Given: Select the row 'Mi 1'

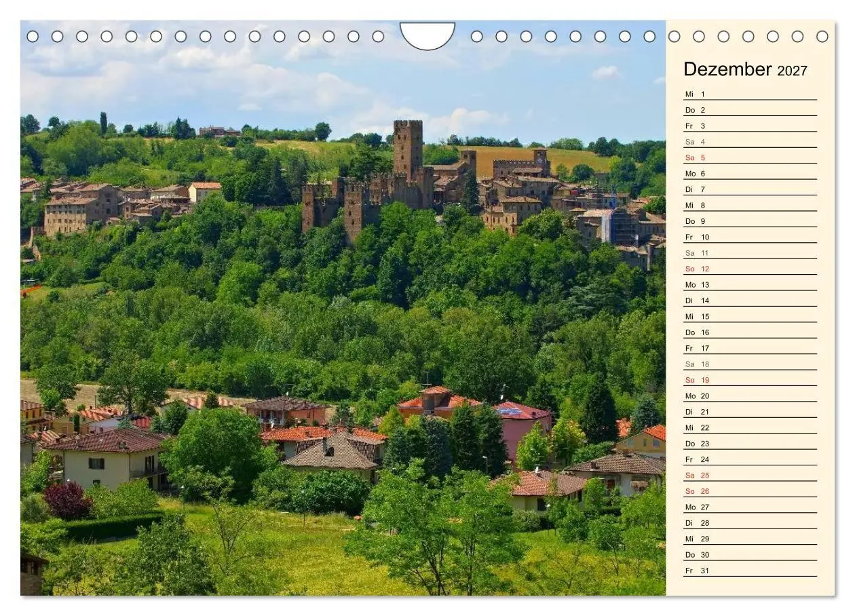Looking at the screenshot, I should (750, 94).
